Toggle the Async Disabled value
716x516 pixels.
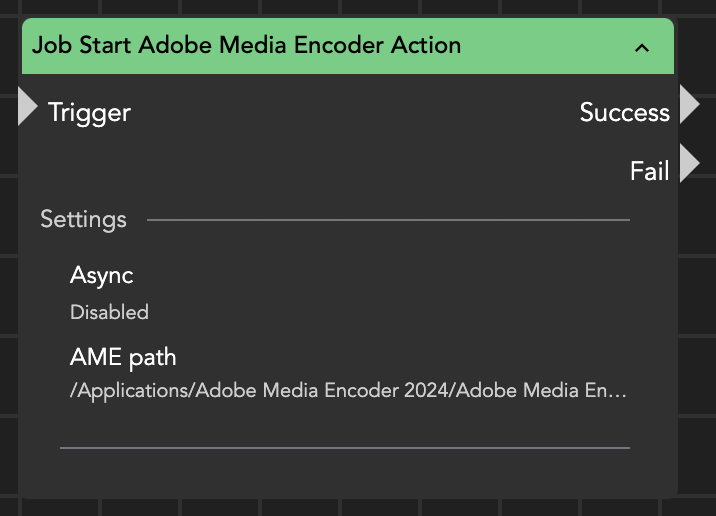(x=109, y=312)
